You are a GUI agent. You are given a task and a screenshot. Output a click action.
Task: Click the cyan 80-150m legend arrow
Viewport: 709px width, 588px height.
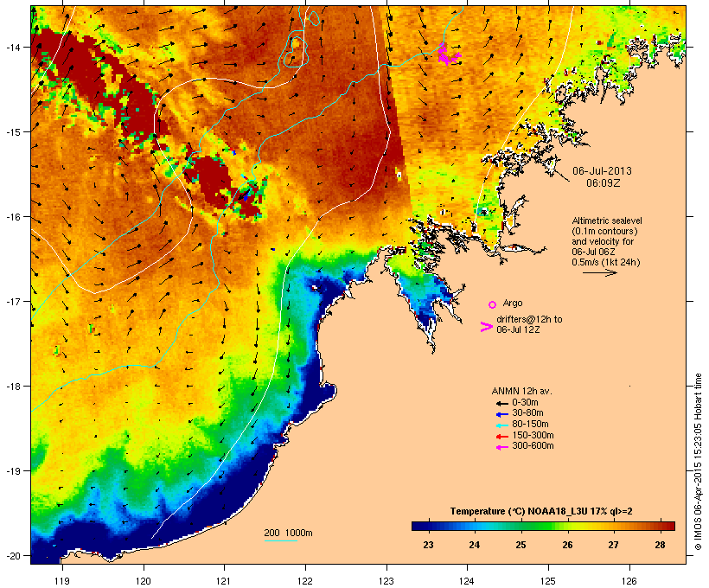pos(502,425)
